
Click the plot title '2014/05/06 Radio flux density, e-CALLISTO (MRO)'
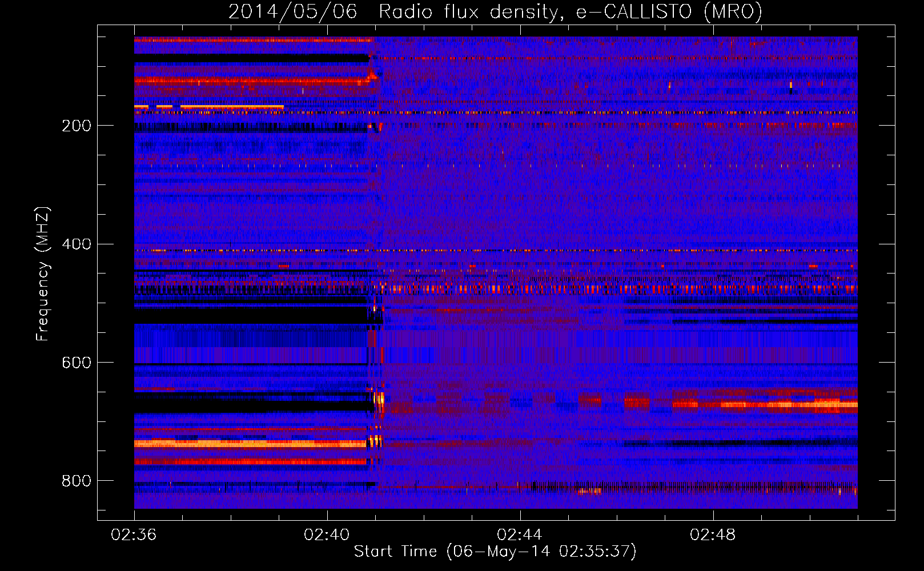(x=495, y=11)
